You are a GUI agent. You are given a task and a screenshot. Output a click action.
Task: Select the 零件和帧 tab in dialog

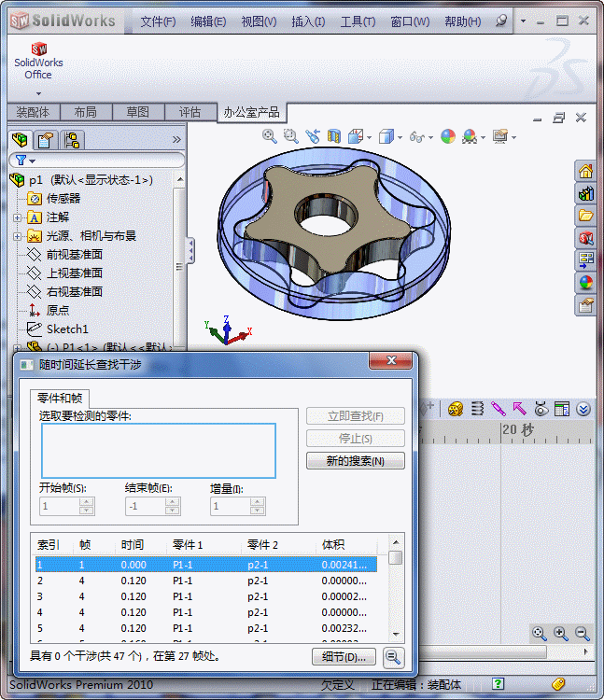click(x=60, y=398)
